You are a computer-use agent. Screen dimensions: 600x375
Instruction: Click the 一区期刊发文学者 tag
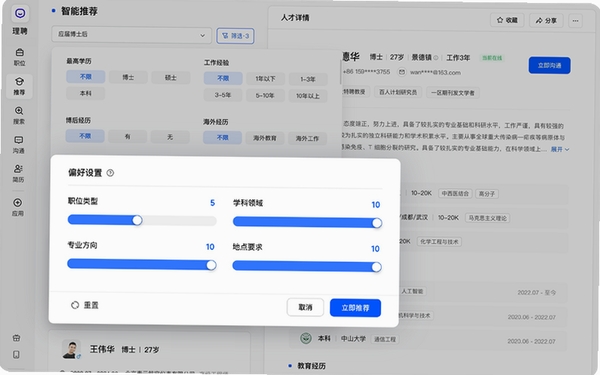pos(453,93)
